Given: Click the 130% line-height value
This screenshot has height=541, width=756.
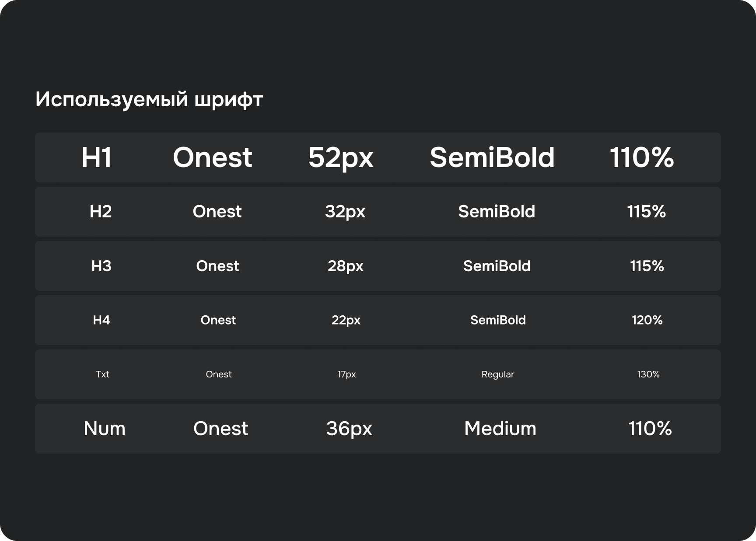Looking at the screenshot, I should (648, 374).
